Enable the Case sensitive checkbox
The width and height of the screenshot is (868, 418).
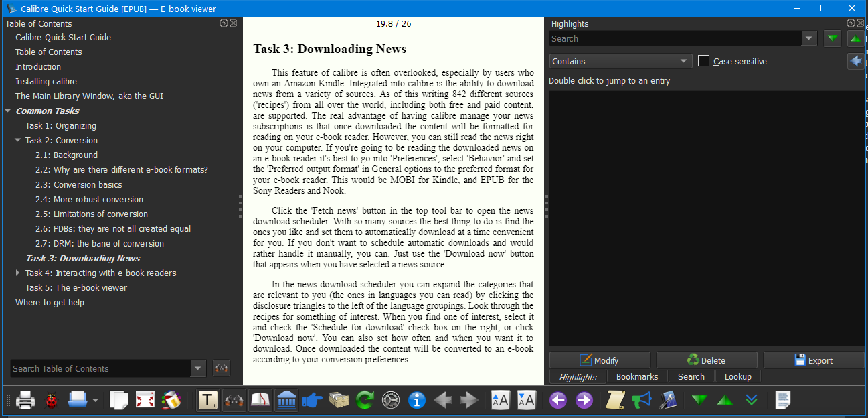click(x=703, y=61)
